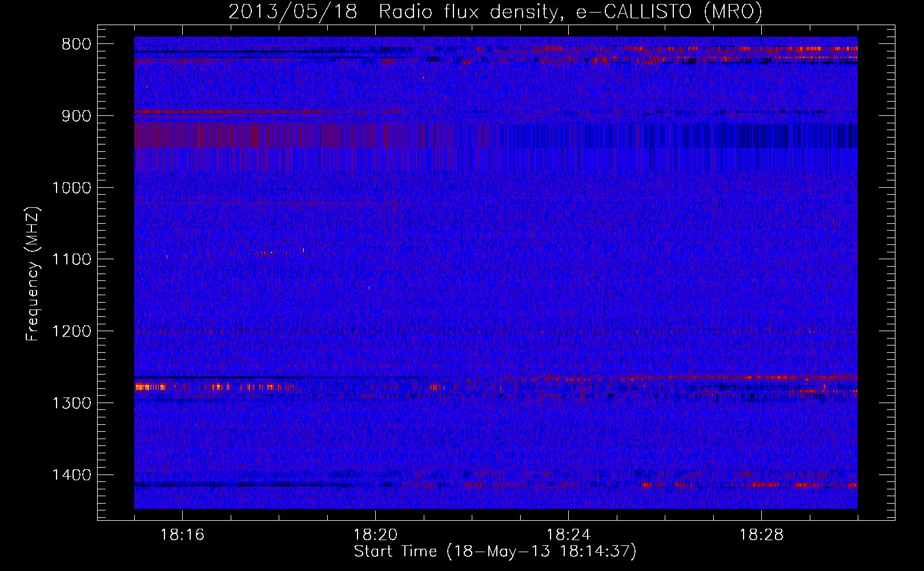Screen dimensions: 924x571
Task: Click the 1100 frequency tick label
Action: coord(71,259)
